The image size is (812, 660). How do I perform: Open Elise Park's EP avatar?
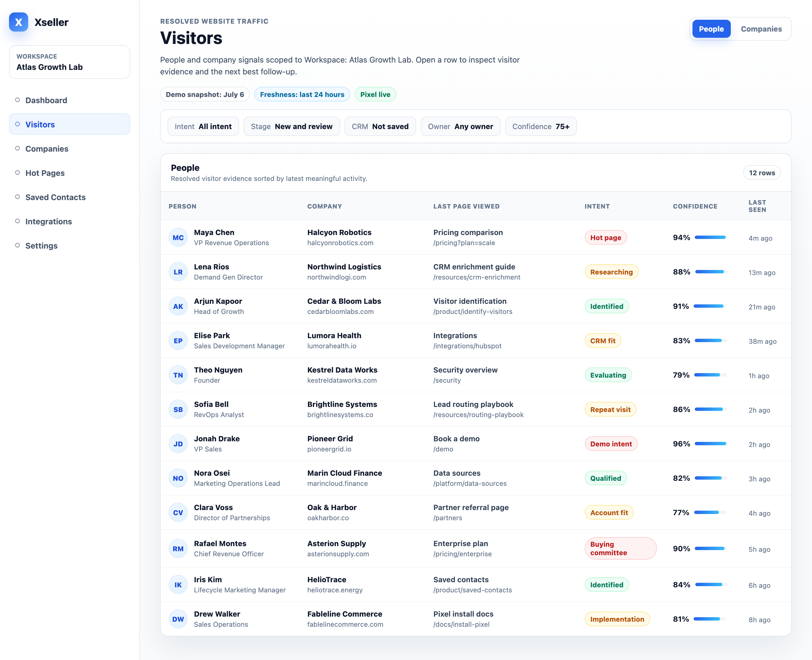point(178,341)
